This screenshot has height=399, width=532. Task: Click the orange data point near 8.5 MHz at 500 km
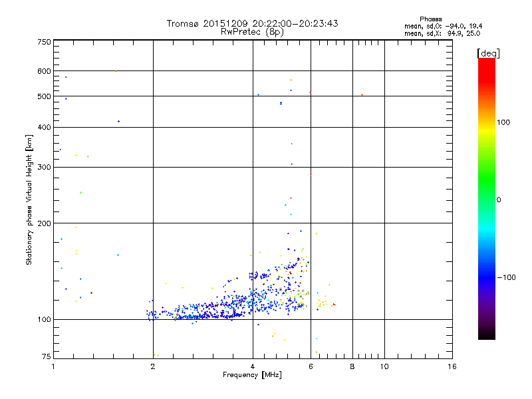click(362, 94)
